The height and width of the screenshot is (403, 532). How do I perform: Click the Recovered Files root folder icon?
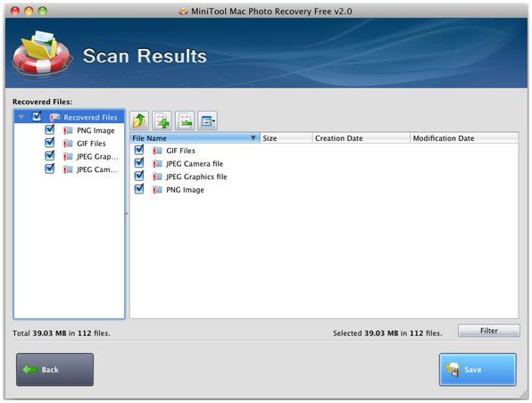pos(54,118)
